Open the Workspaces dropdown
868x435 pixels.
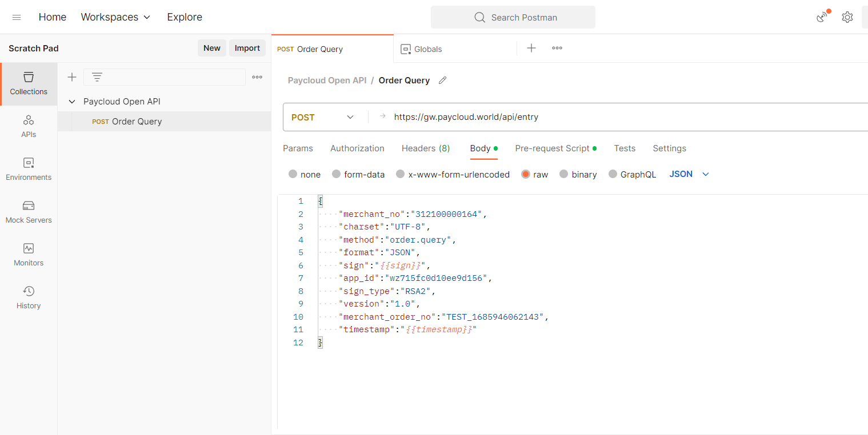click(x=115, y=17)
